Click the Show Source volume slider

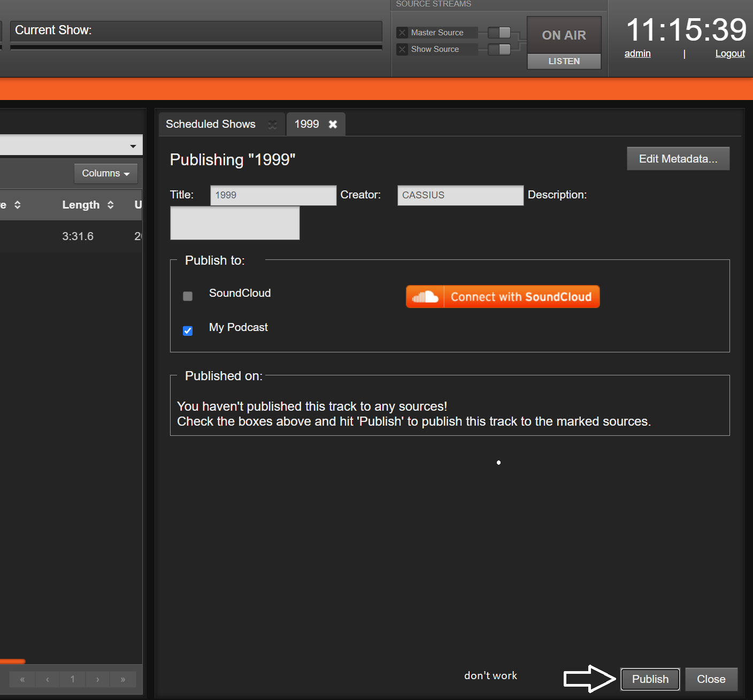pos(500,49)
